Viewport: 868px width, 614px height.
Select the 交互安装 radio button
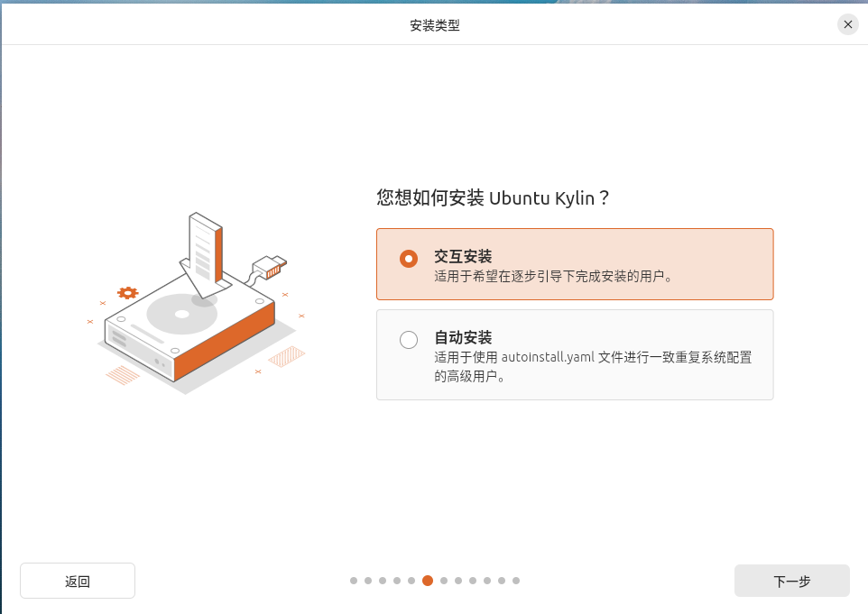409,259
